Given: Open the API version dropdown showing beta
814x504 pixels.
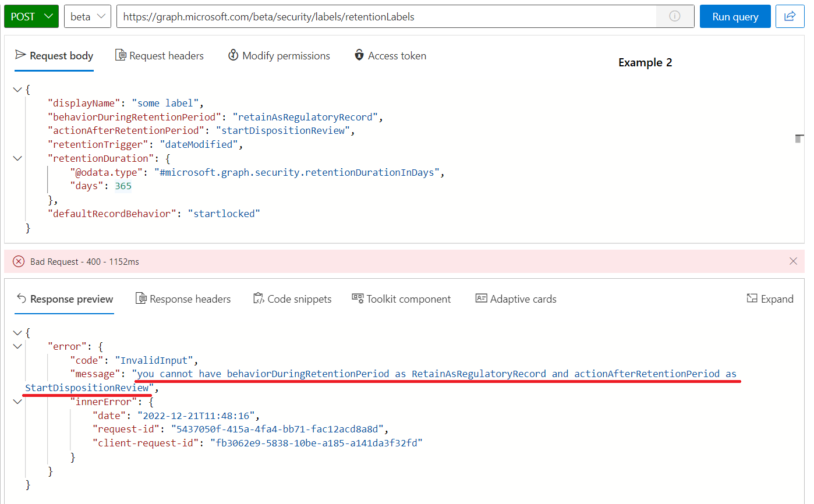Looking at the screenshot, I should [x=87, y=16].
